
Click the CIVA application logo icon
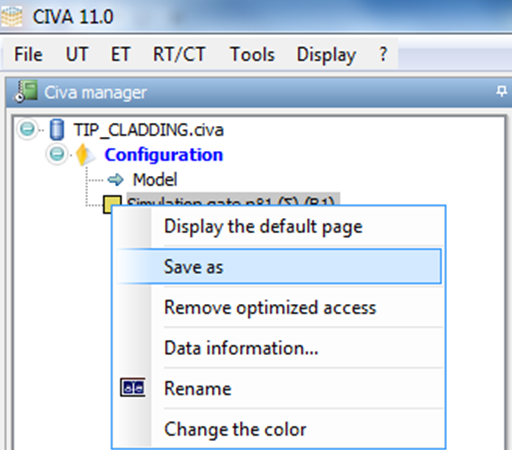(11, 16)
